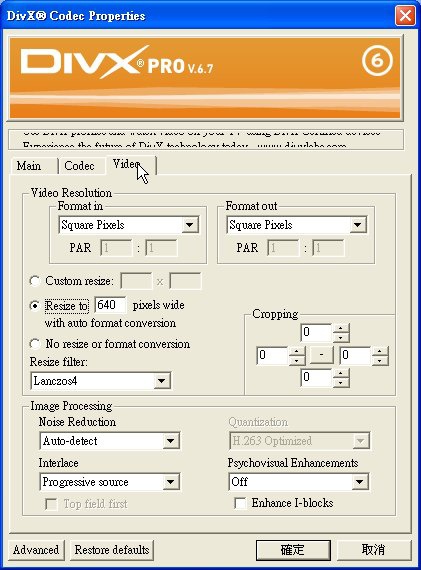
Task: Cancel with the 取消 button
Action: [373, 550]
